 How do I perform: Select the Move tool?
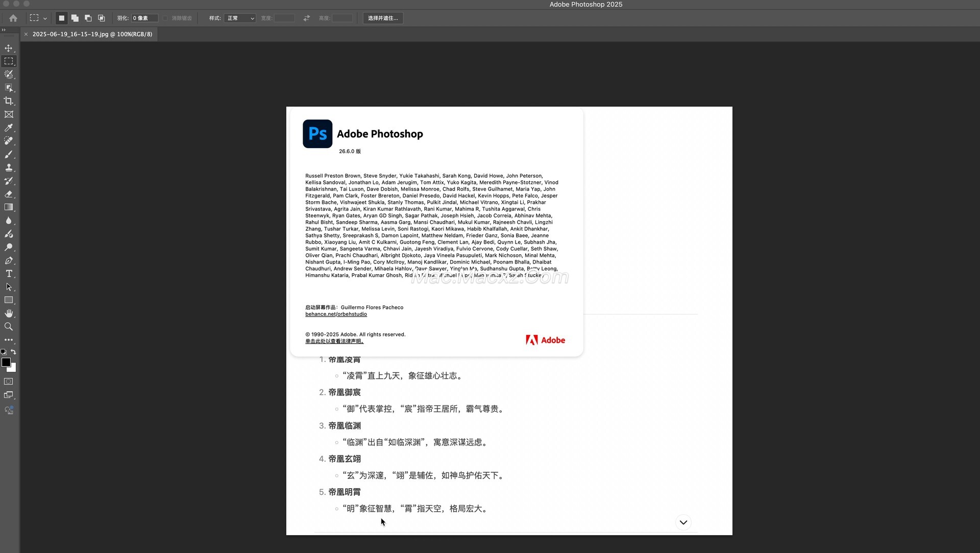(x=9, y=48)
